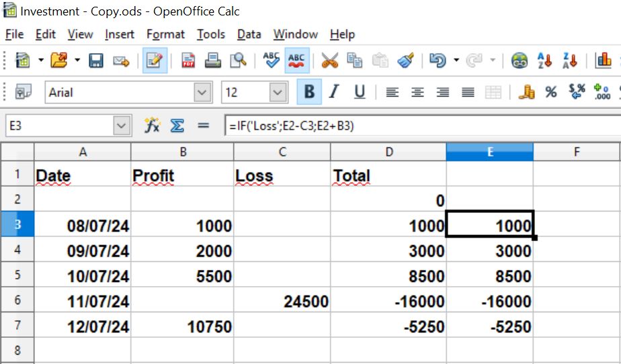Screen dimensions: 621x364
Task: Open the Edit menu
Action: click(x=45, y=34)
